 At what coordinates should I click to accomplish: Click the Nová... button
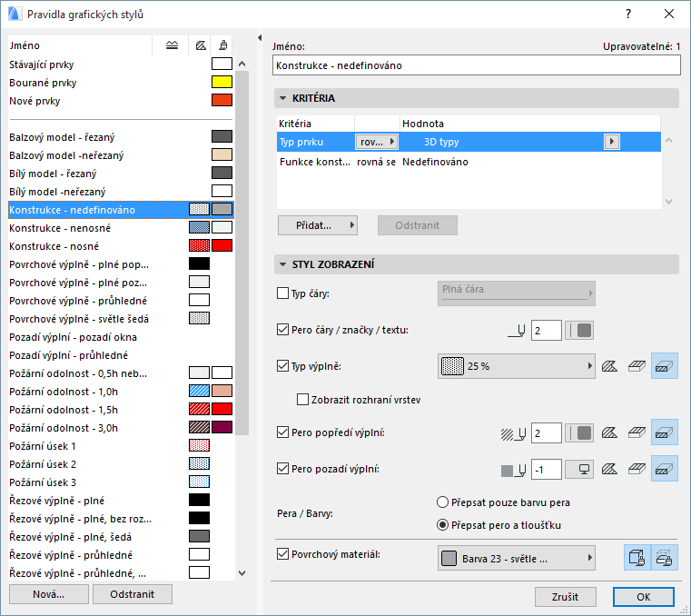[x=48, y=594]
